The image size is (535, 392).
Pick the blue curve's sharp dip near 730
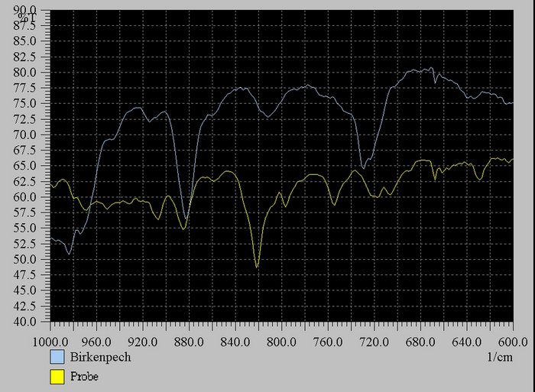[x=363, y=167]
